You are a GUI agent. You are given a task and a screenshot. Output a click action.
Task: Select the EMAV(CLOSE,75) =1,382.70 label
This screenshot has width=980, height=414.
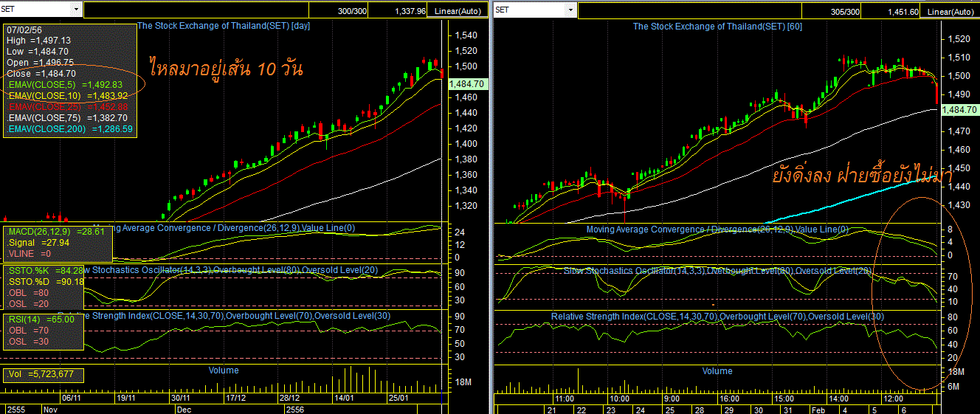click(x=68, y=117)
